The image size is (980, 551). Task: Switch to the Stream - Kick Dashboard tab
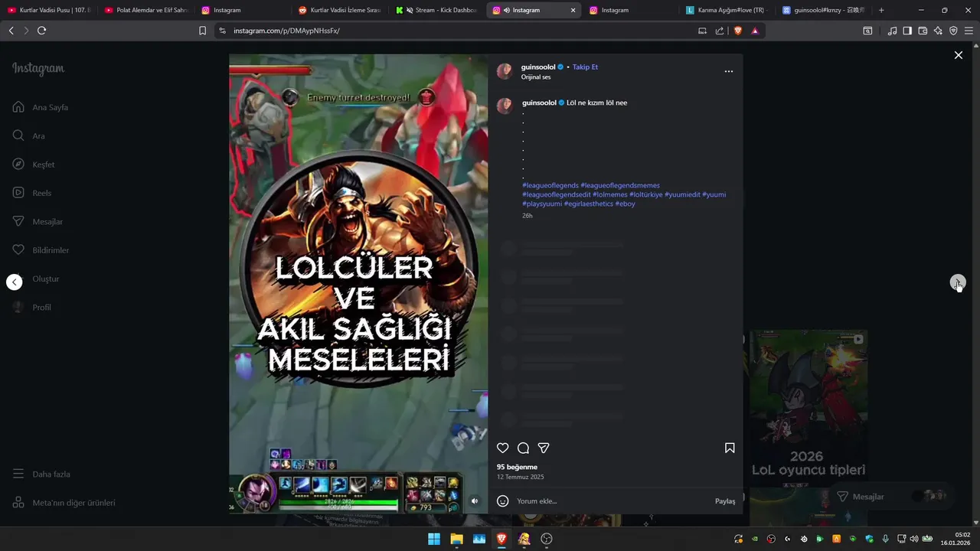click(x=436, y=10)
